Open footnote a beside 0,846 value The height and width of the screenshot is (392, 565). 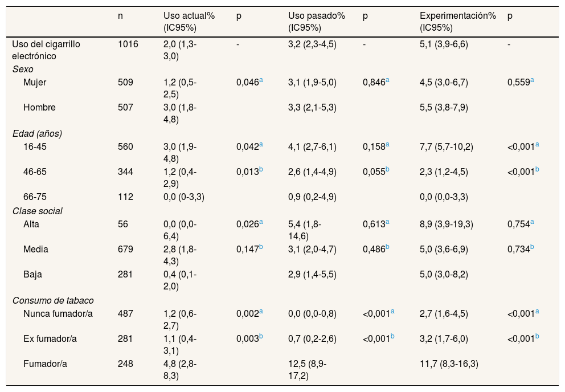tap(387, 80)
